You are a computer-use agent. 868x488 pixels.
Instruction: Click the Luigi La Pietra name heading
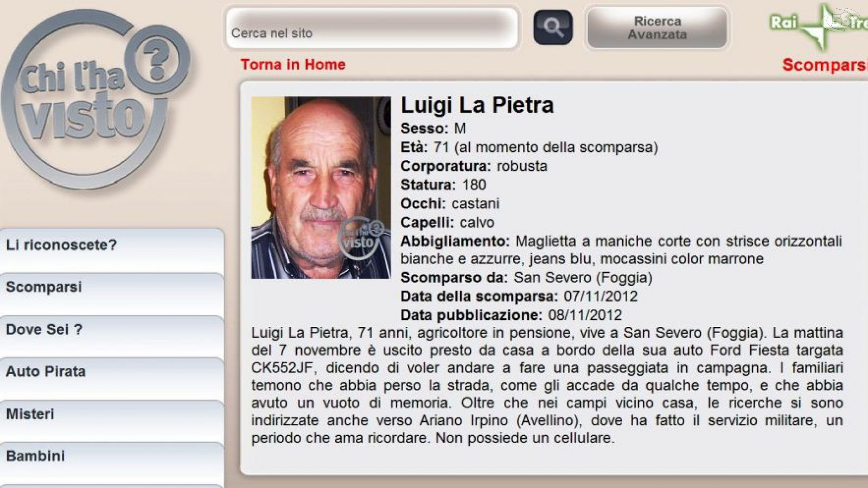pos(477,105)
